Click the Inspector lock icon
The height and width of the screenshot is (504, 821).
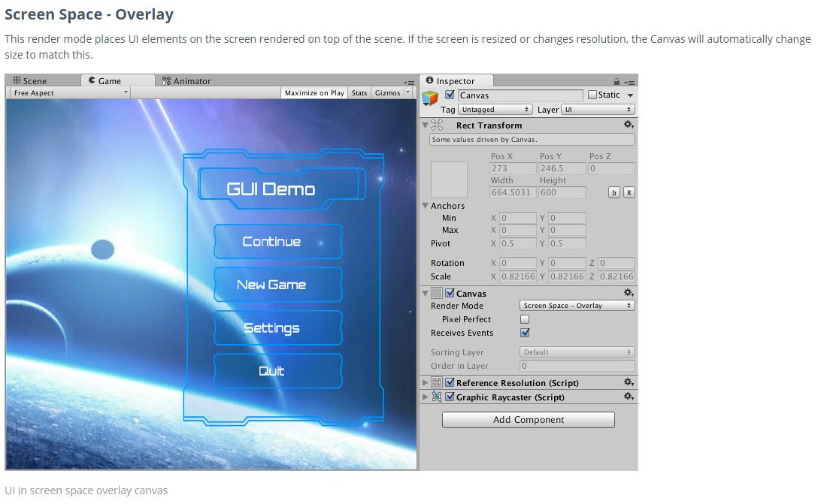point(617,82)
